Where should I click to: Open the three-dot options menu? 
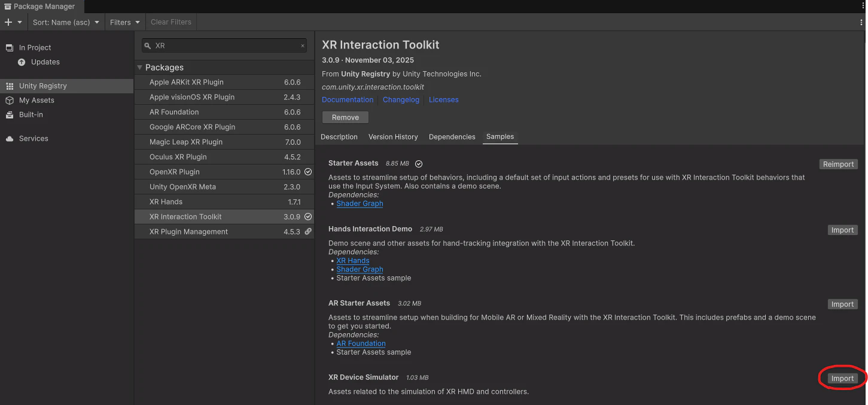click(861, 22)
